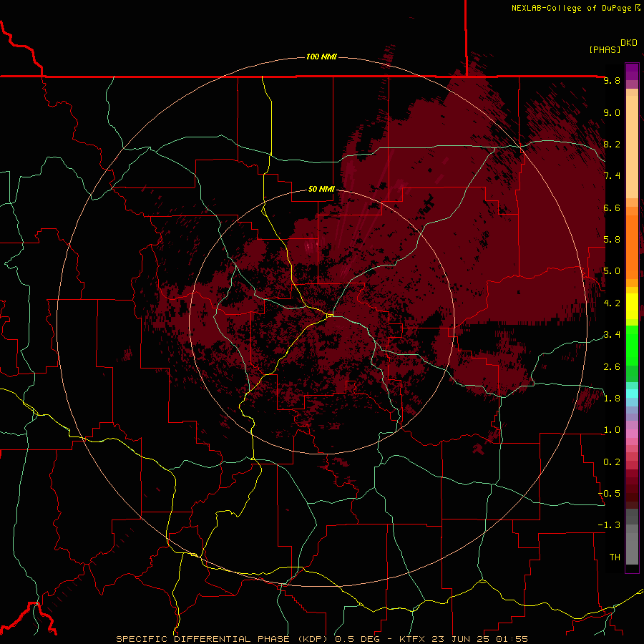Click the NEXLAB-College of DuPage credit text
Viewport: 644px width, 644px height.
571,8
